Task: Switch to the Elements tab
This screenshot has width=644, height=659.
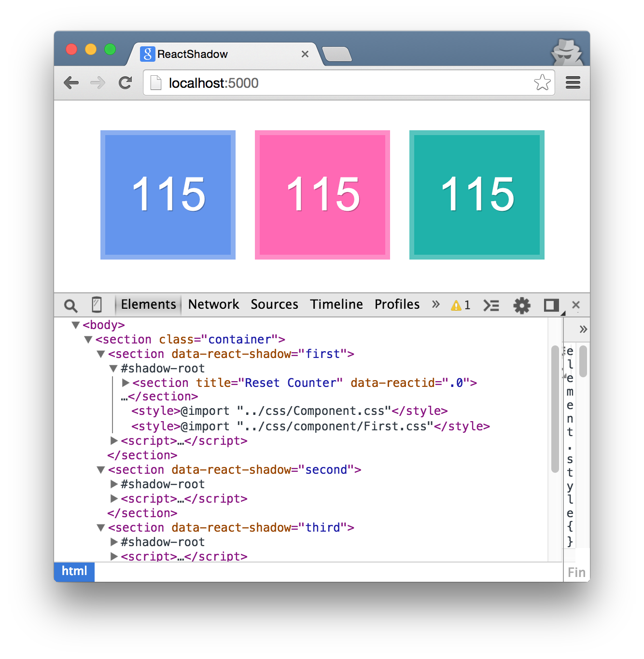Action: tap(148, 304)
